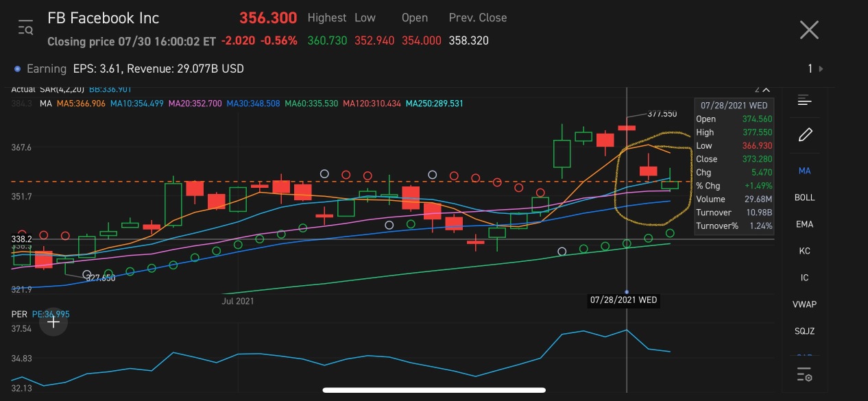This screenshot has width=868, height=401.
Task: Select the pencil drawing tool
Action: tap(805, 135)
